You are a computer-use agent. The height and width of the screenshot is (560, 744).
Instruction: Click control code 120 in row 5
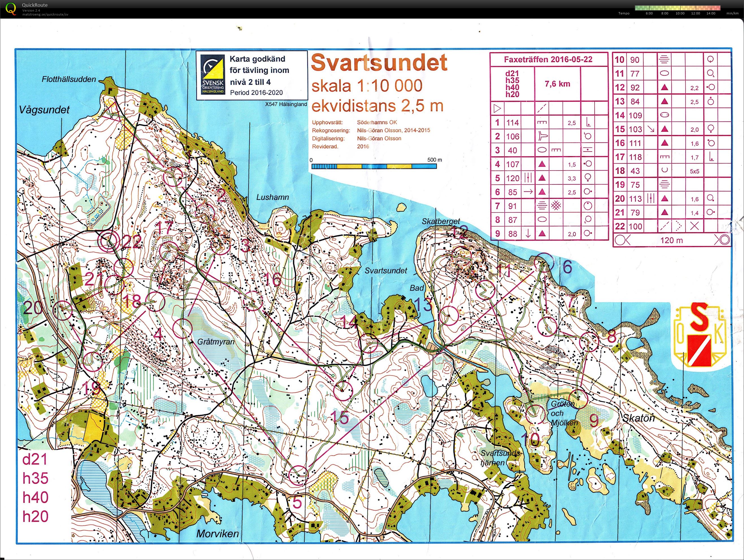513,178
